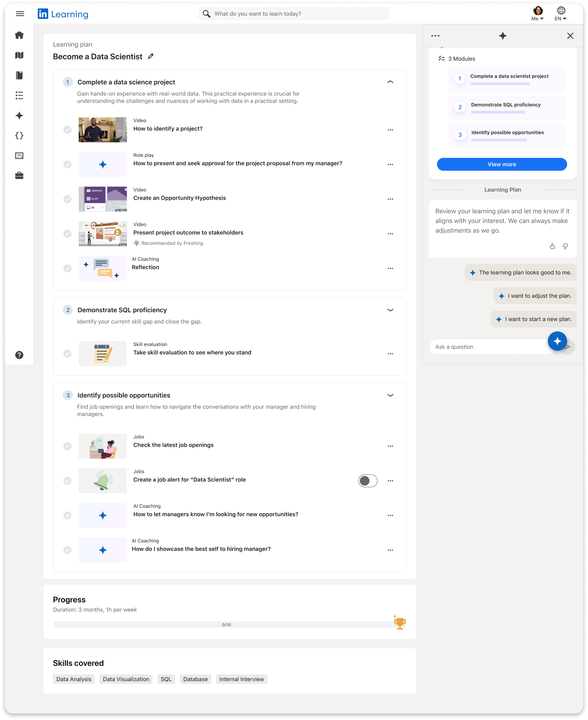The image size is (588, 720).
Task: Click the briefcase jobs icon in sidebar
Action: click(x=19, y=176)
